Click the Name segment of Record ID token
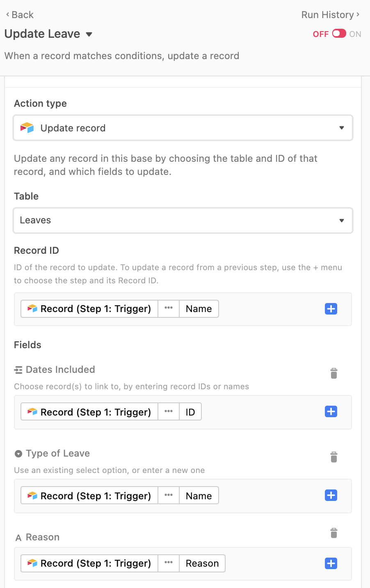370x588 pixels. click(x=199, y=309)
